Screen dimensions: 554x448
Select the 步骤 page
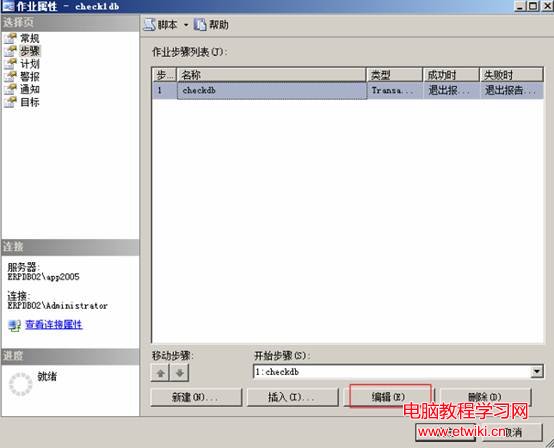click(30, 51)
